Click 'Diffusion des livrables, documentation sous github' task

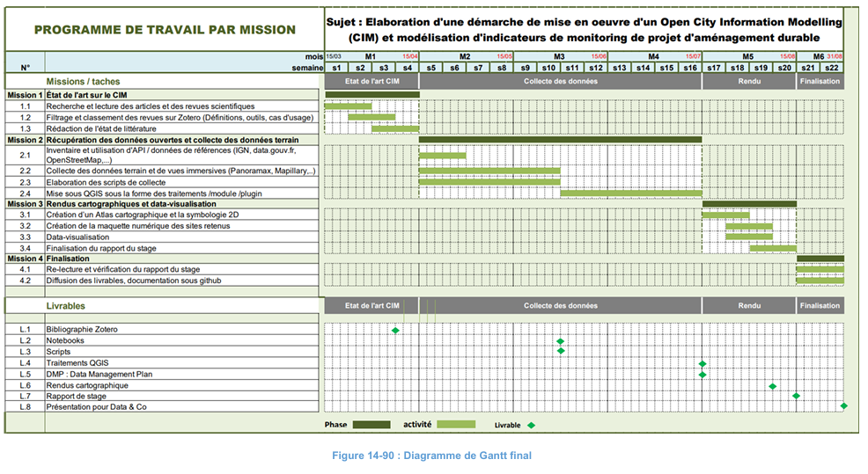134,281
